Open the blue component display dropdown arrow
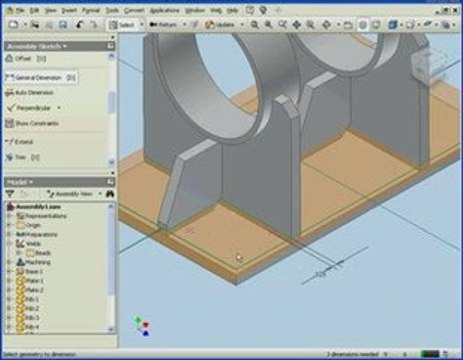 click(401, 25)
